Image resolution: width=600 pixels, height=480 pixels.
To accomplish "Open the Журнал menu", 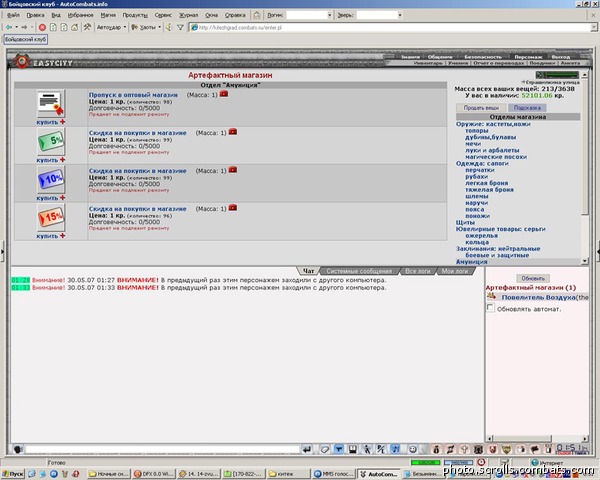I will tap(189, 15).
